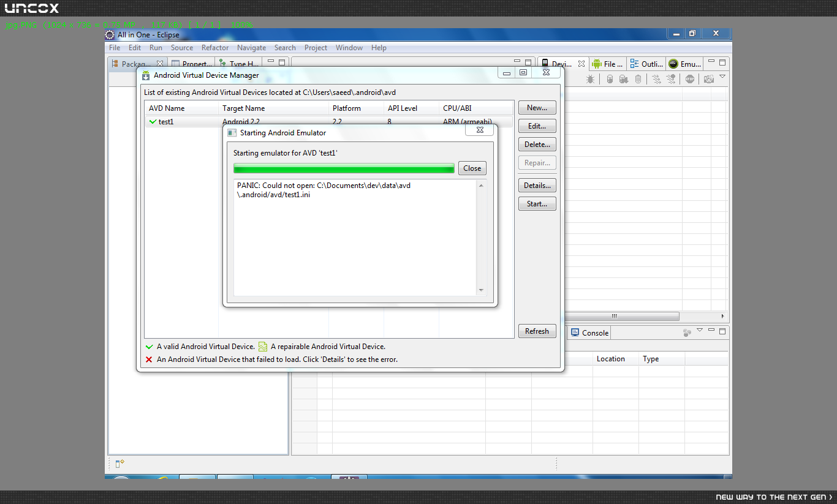Switch to the Outline tab
The image size is (837, 504).
click(647, 64)
